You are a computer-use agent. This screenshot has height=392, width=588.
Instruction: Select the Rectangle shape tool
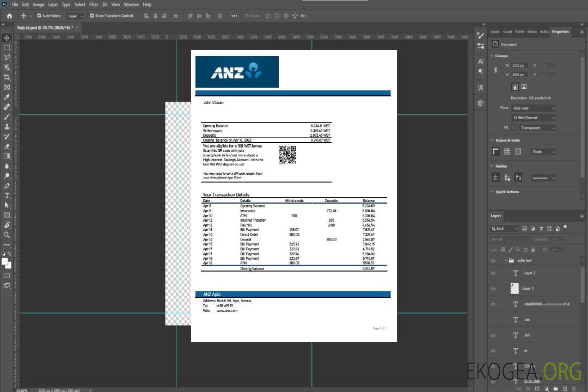click(7, 215)
